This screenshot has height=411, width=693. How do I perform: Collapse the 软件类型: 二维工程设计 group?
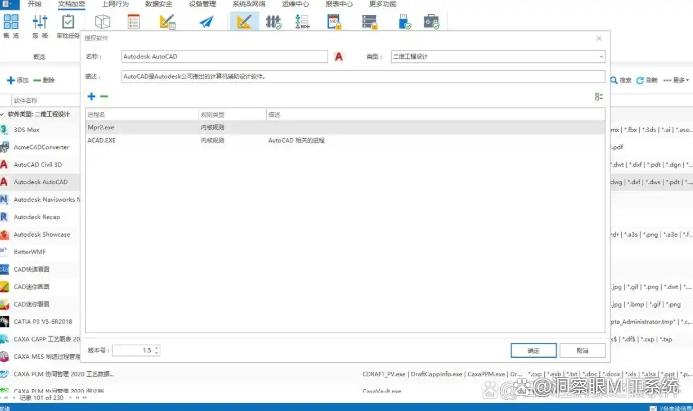coord(3,114)
